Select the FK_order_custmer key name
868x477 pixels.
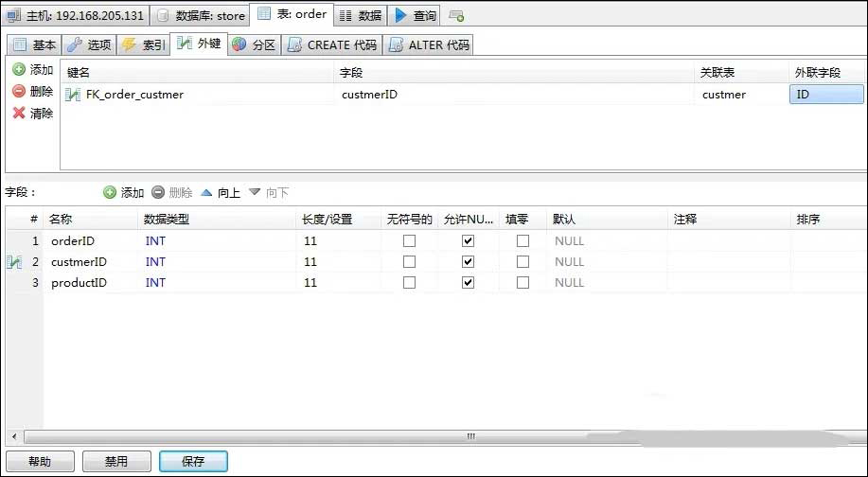coord(134,95)
